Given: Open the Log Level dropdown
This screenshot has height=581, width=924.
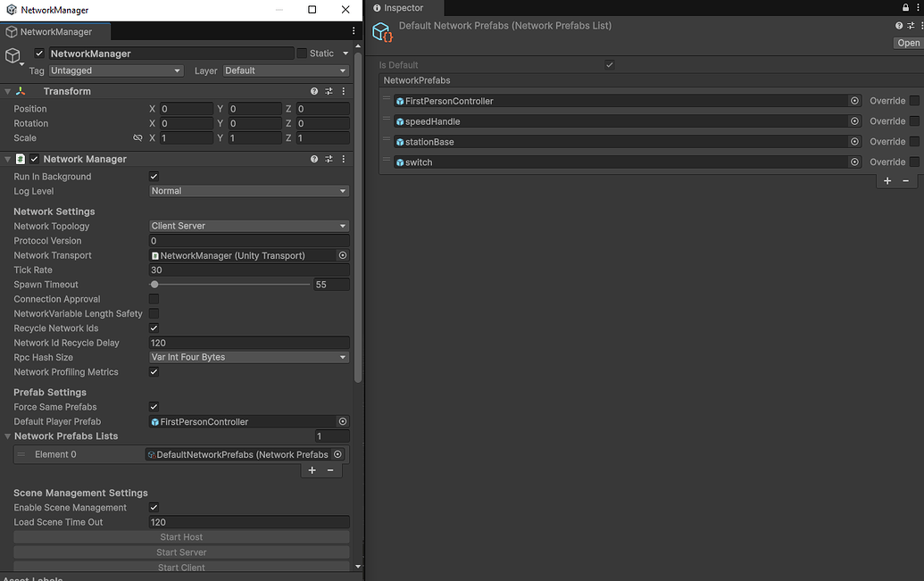Looking at the screenshot, I should [248, 190].
